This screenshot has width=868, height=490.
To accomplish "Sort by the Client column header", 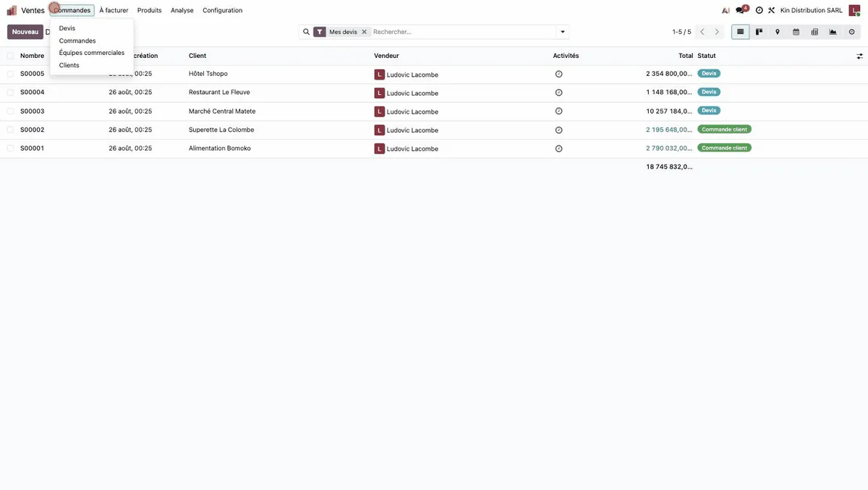I will tap(197, 56).
